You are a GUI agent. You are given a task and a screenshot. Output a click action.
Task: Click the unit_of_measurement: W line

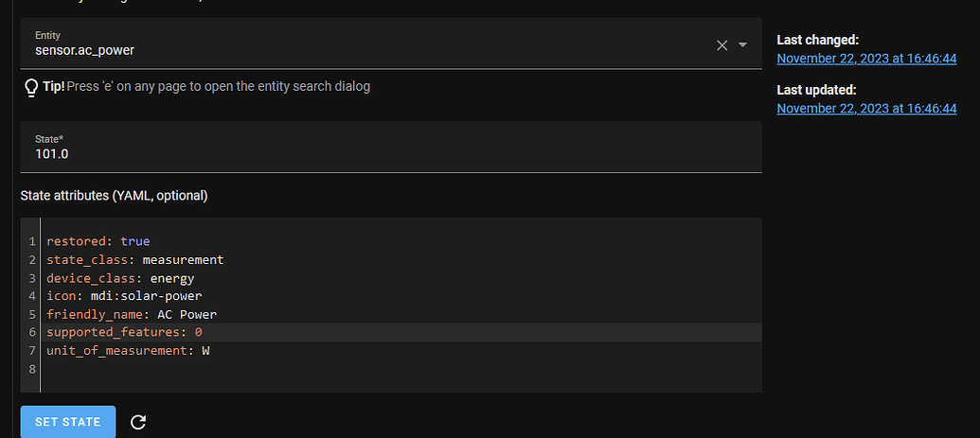[x=128, y=351]
